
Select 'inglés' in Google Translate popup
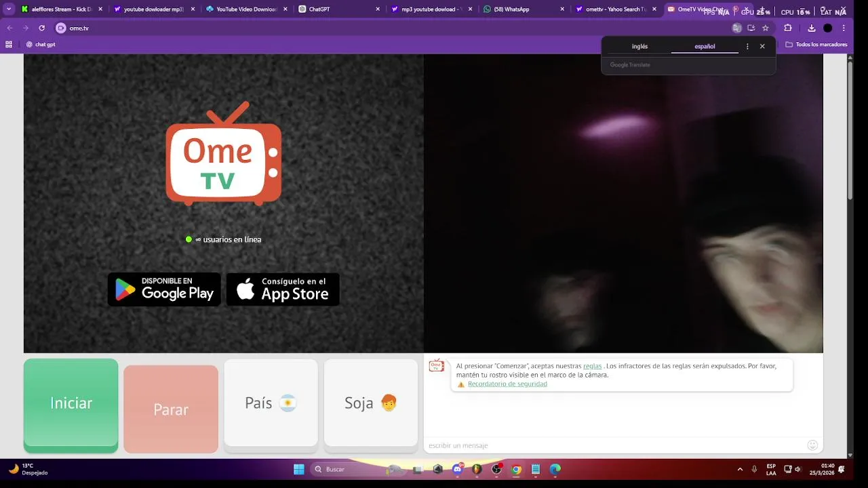[639, 47]
